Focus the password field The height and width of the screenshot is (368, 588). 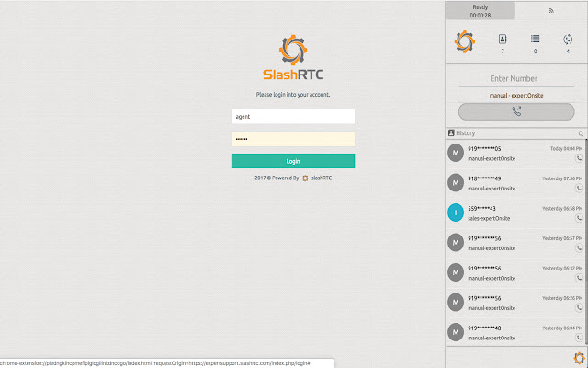coord(293,139)
